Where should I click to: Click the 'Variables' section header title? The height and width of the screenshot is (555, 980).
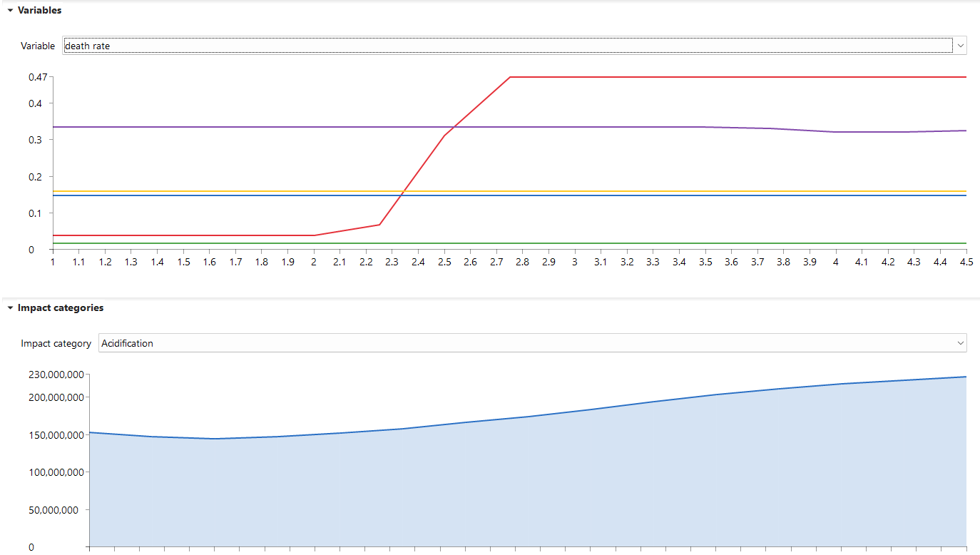tap(39, 11)
